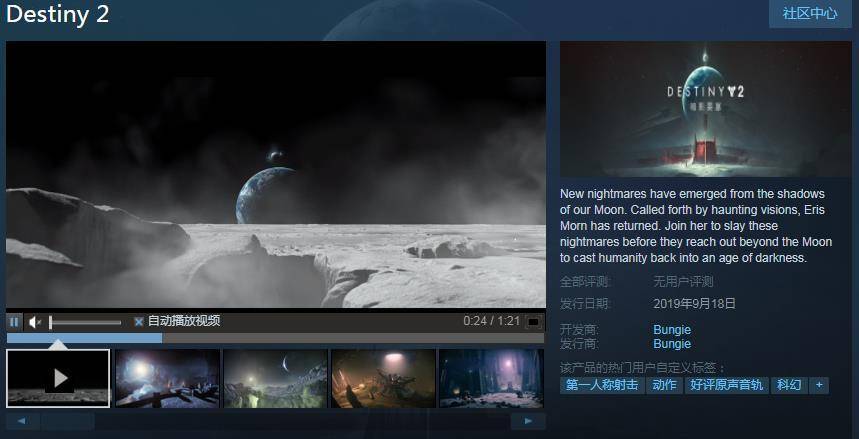Screen dimensions: 859x439
Task: Toggle fullscreen video mode
Action: [x=534, y=322]
